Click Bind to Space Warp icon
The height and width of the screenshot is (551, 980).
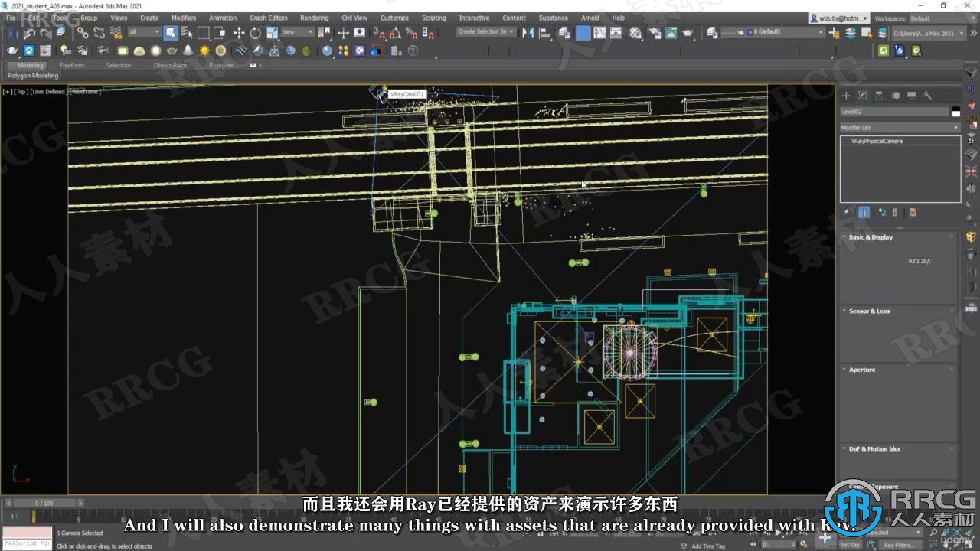[x=116, y=33]
